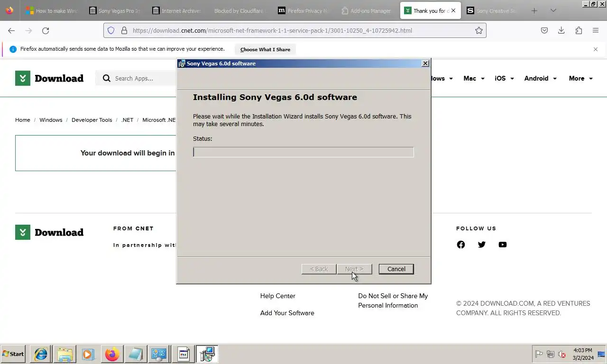Click the Action Center flag tray icon

[x=539, y=354]
